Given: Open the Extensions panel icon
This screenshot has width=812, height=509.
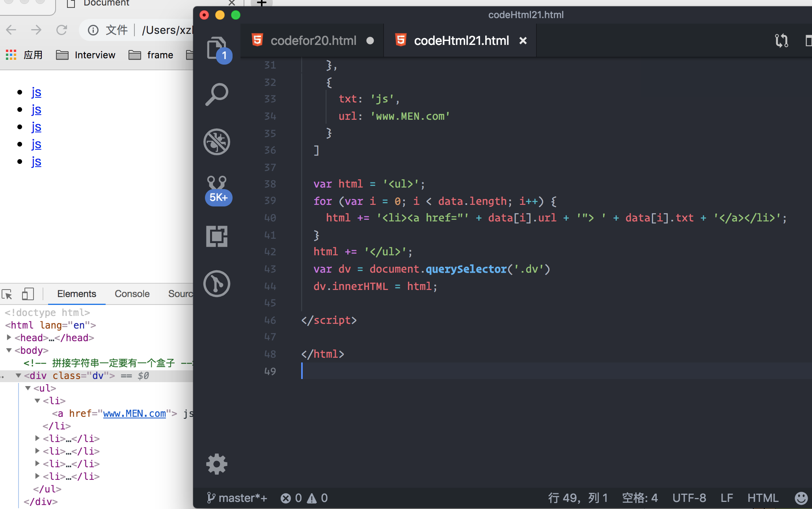Looking at the screenshot, I should (x=217, y=236).
